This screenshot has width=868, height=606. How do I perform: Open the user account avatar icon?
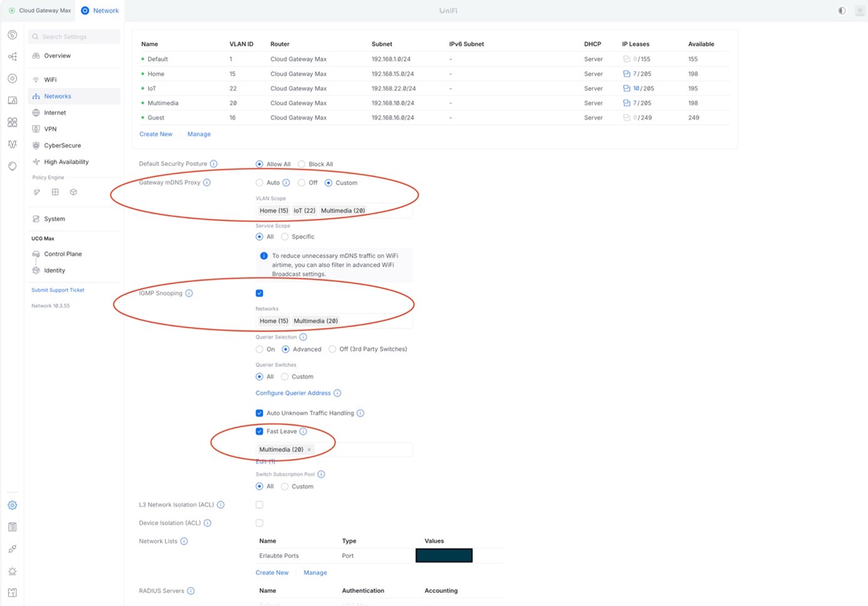pyautogui.click(x=860, y=11)
